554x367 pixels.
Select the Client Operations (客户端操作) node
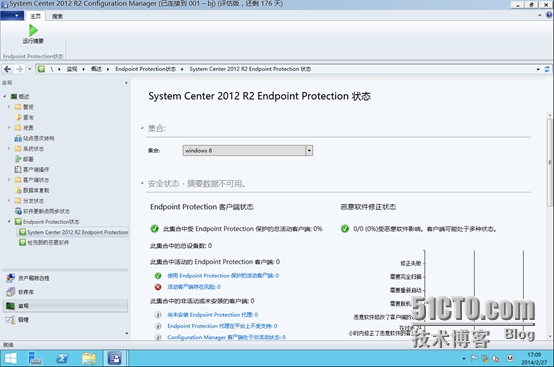click(x=32, y=170)
